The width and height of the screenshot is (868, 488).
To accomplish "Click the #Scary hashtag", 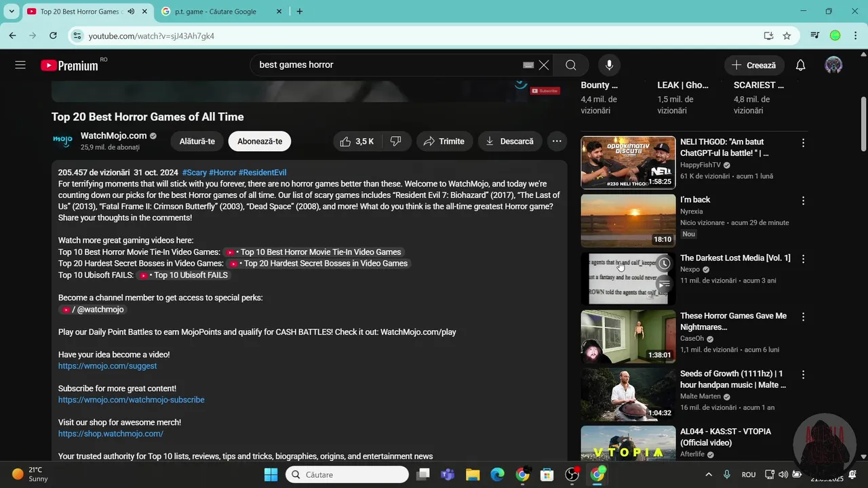I will [195, 173].
